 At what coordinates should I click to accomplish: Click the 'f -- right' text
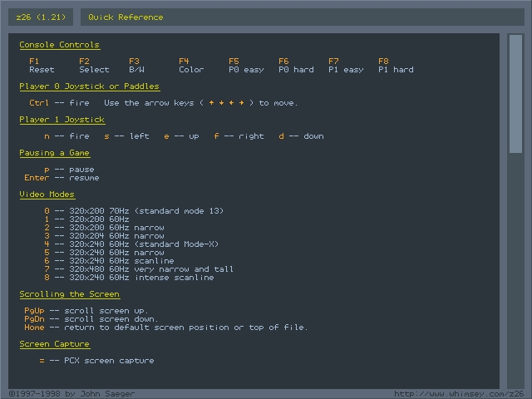pos(239,136)
